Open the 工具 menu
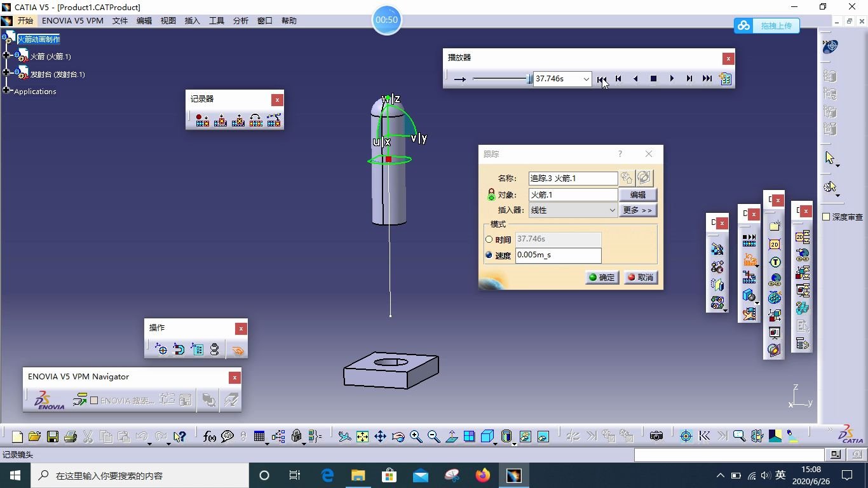 click(217, 21)
